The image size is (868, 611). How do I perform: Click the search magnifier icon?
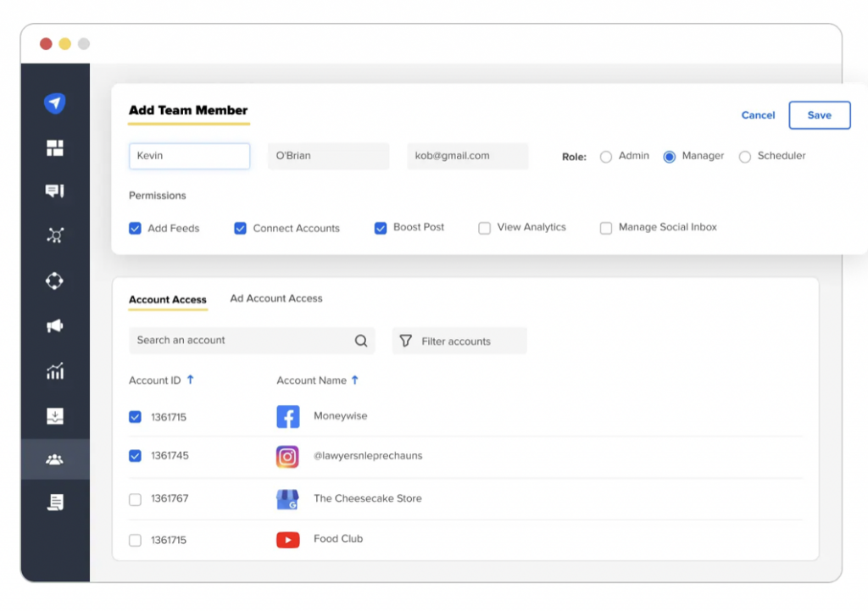pyautogui.click(x=361, y=341)
